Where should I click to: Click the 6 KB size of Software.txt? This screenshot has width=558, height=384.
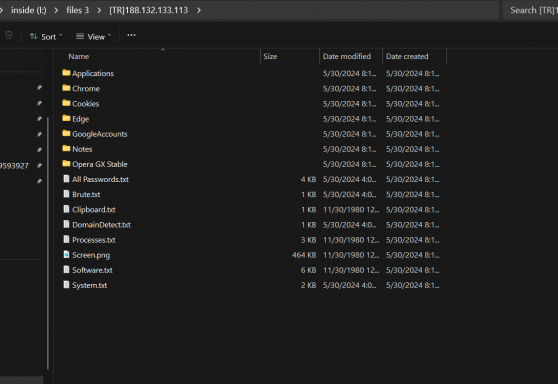click(308, 270)
